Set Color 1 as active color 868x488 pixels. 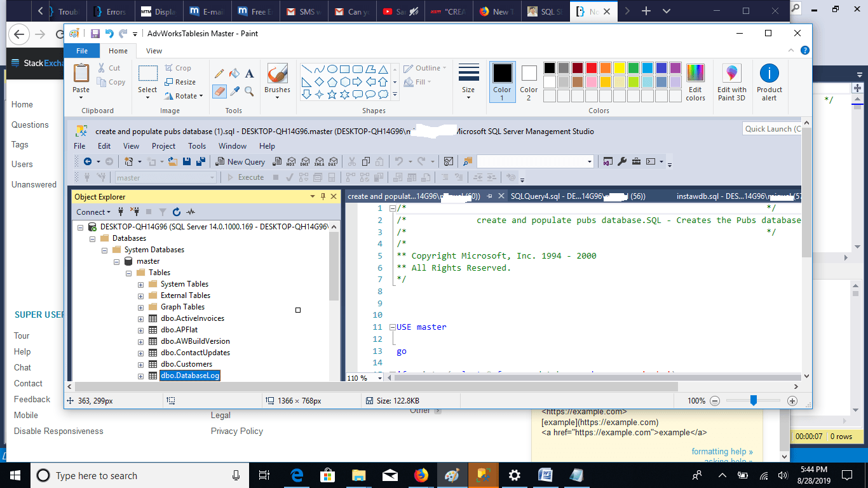pyautogui.click(x=502, y=82)
